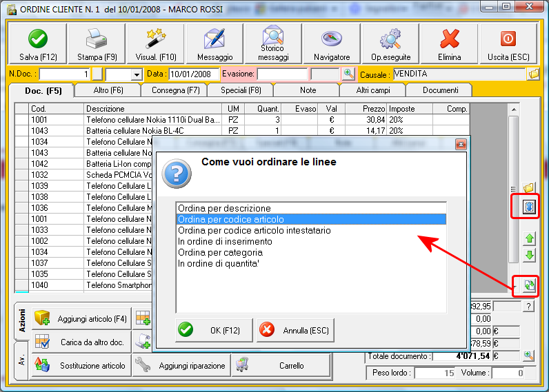Click grid scrollbar up arrow

pos(514,110)
